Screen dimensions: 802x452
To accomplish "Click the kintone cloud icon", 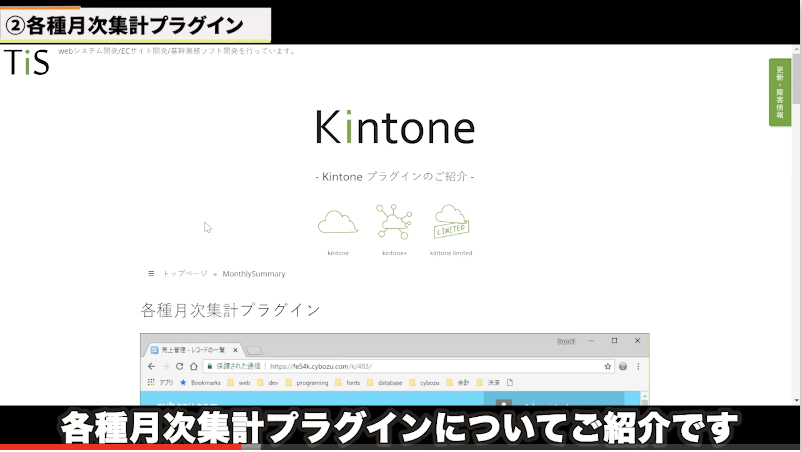I will click(x=338, y=222).
